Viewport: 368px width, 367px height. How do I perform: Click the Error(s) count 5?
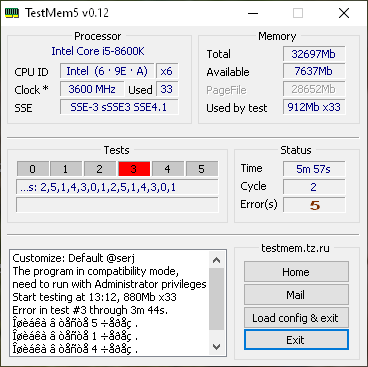(x=314, y=205)
